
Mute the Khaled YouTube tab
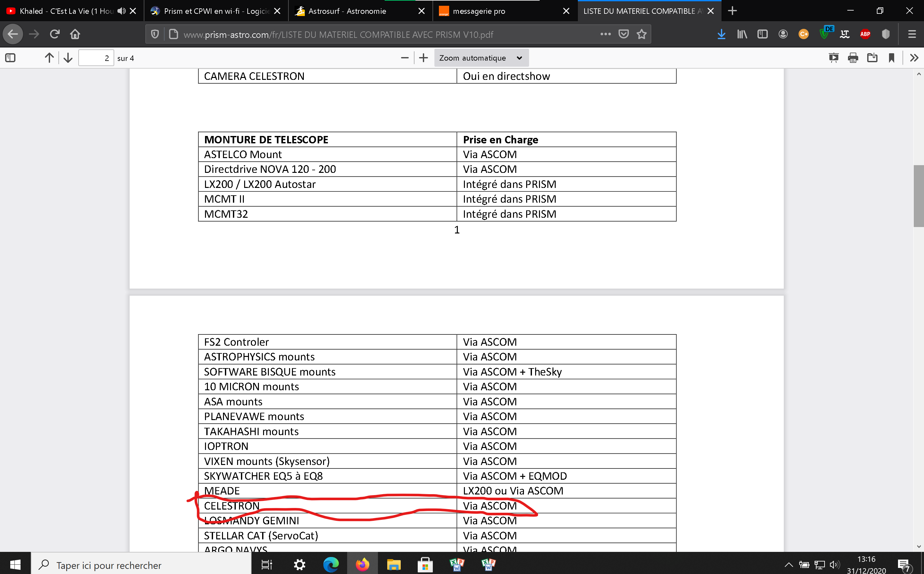121,11
